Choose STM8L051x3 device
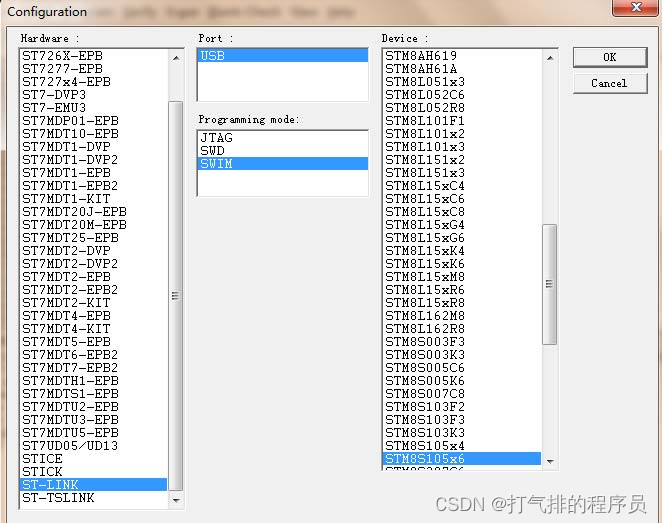Image resolution: width=662 pixels, height=523 pixels. click(x=462, y=81)
